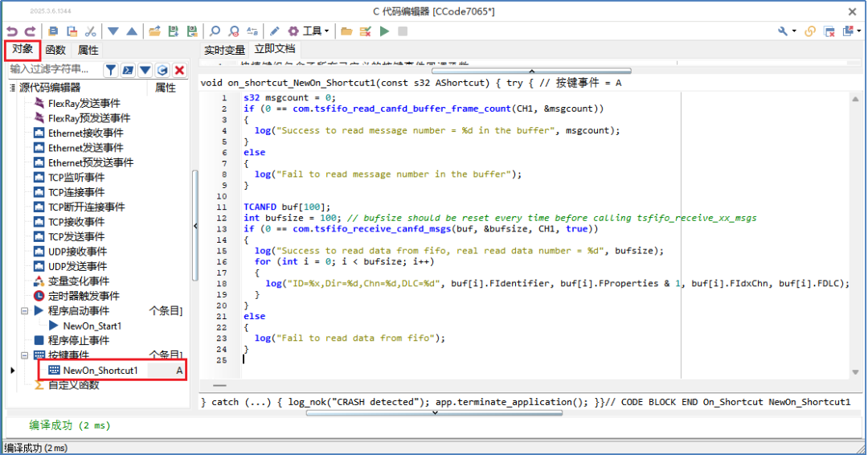868x455 pixels.
Task: Select the Ethernet接收事件 tree item
Action: [85, 133]
